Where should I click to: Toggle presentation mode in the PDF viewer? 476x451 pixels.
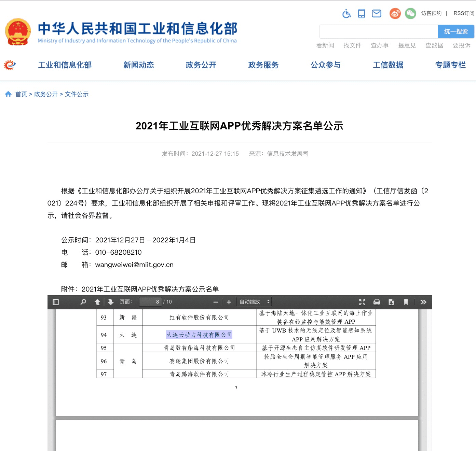tap(362, 302)
